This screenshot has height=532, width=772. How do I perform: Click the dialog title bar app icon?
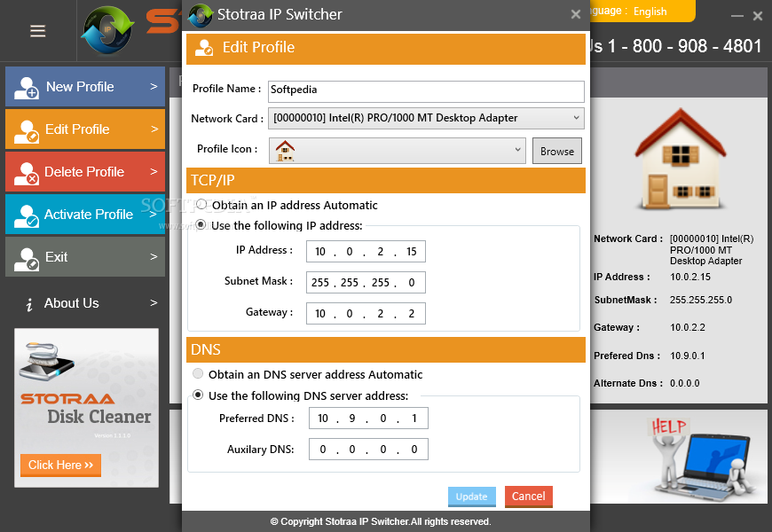click(200, 15)
